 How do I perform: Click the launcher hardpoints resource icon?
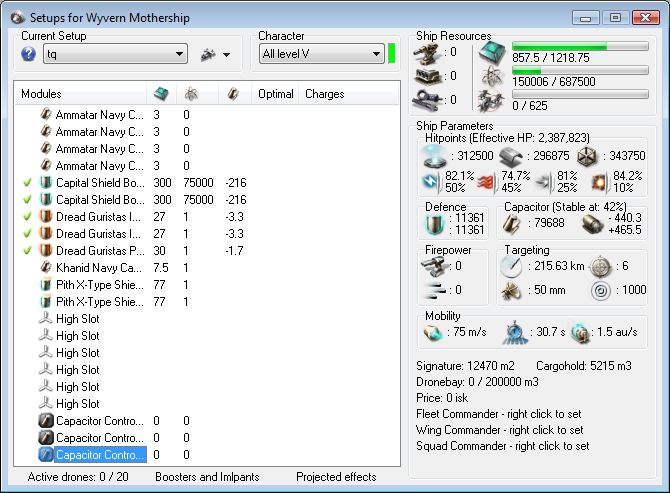click(x=428, y=77)
